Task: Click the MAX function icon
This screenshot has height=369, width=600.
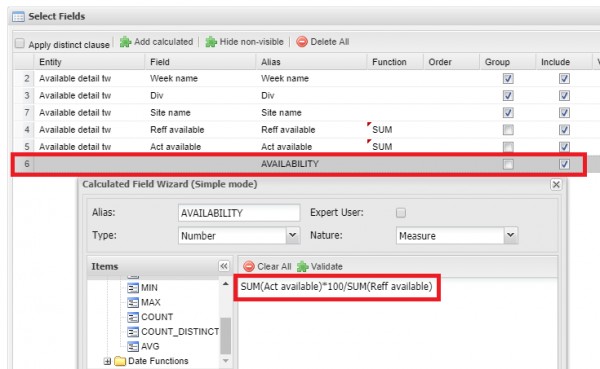Action: (x=132, y=302)
